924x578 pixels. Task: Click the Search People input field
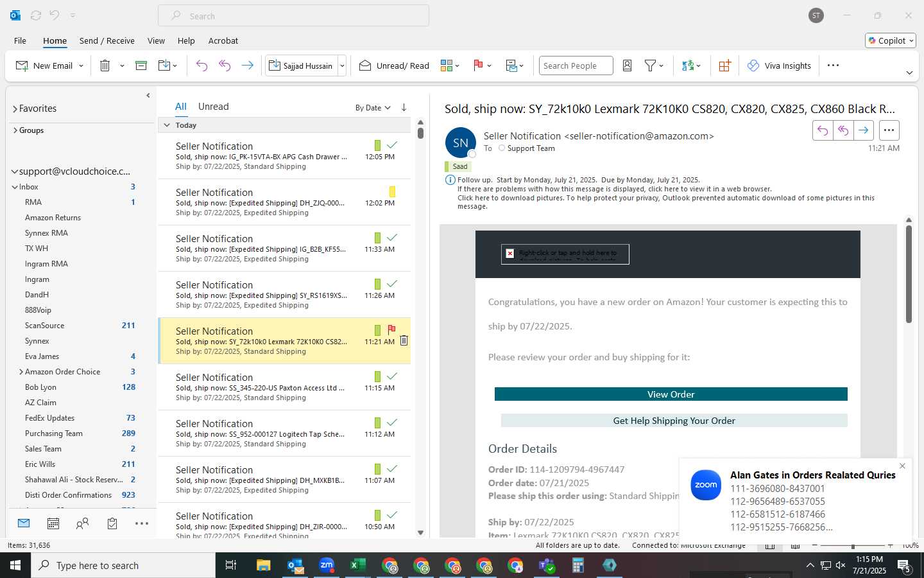(576, 66)
